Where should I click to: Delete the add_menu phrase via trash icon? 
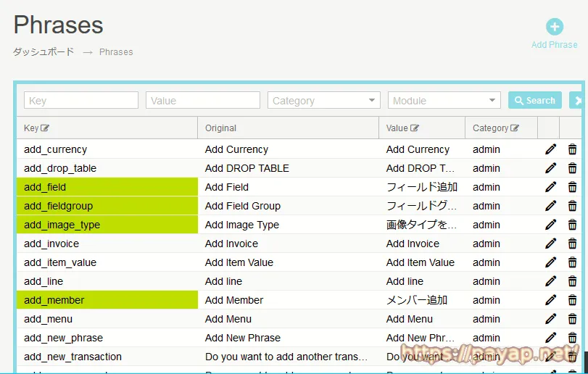click(573, 319)
